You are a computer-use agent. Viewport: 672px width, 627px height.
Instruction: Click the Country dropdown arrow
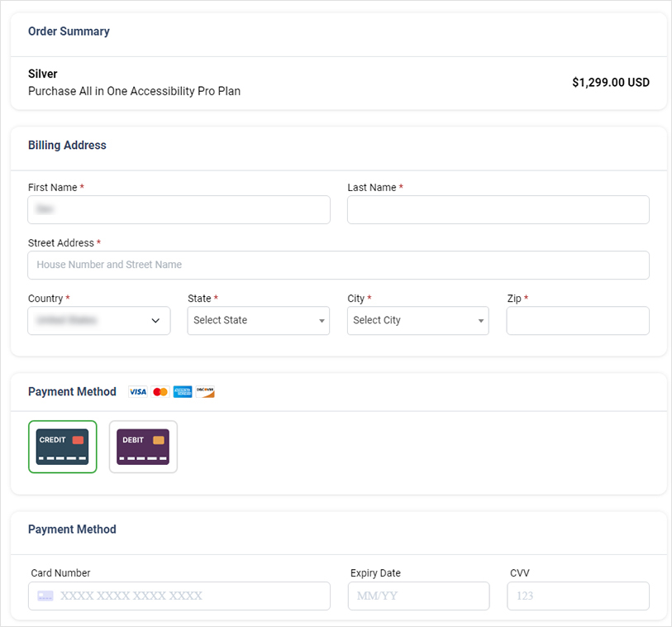pyautogui.click(x=156, y=321)
